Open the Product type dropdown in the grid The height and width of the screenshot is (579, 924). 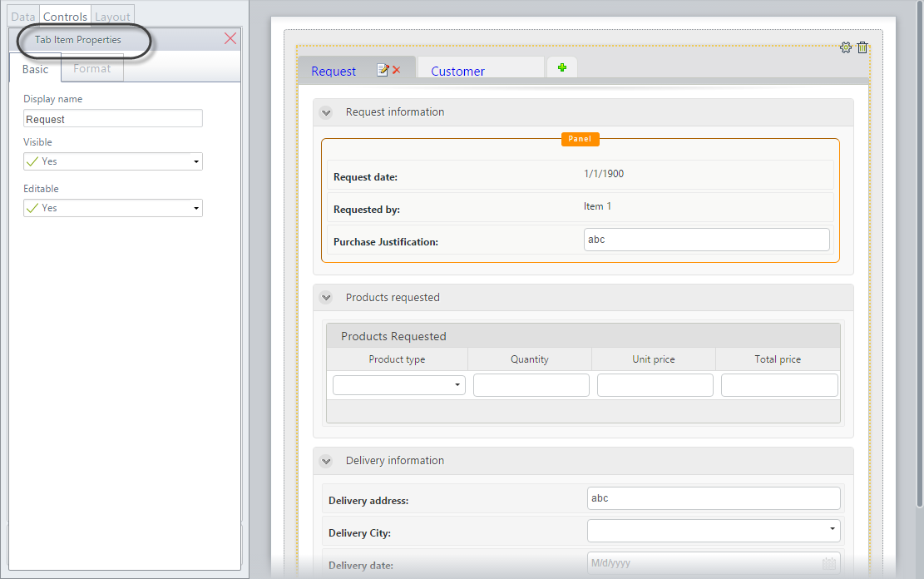399,385
